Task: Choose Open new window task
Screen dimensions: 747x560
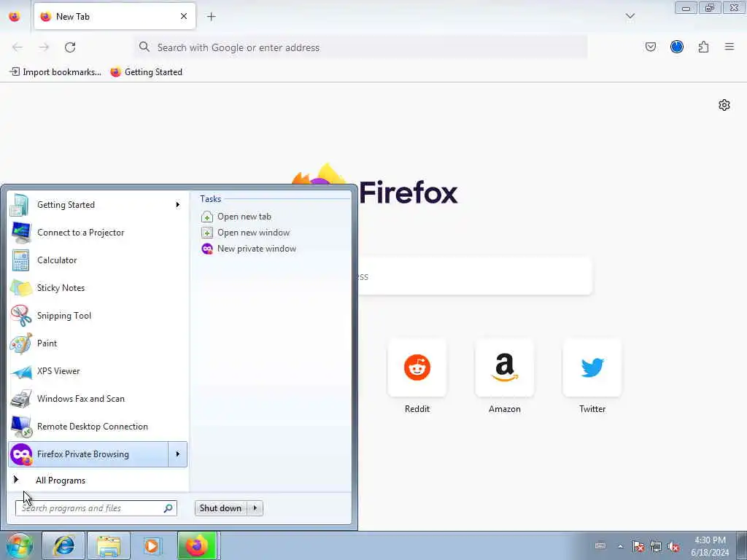Action: (x=253, y=233)
